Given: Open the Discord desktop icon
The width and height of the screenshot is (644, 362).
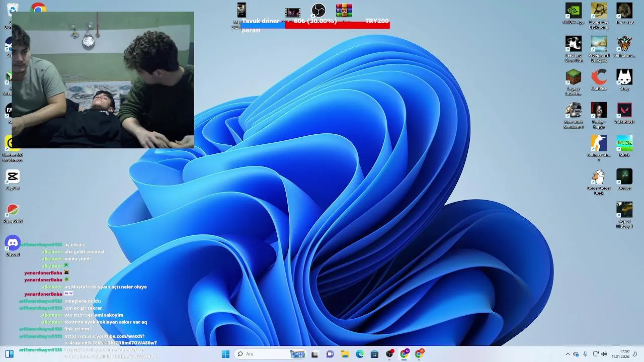Looking at the screenshot, I should coord(13,246).
